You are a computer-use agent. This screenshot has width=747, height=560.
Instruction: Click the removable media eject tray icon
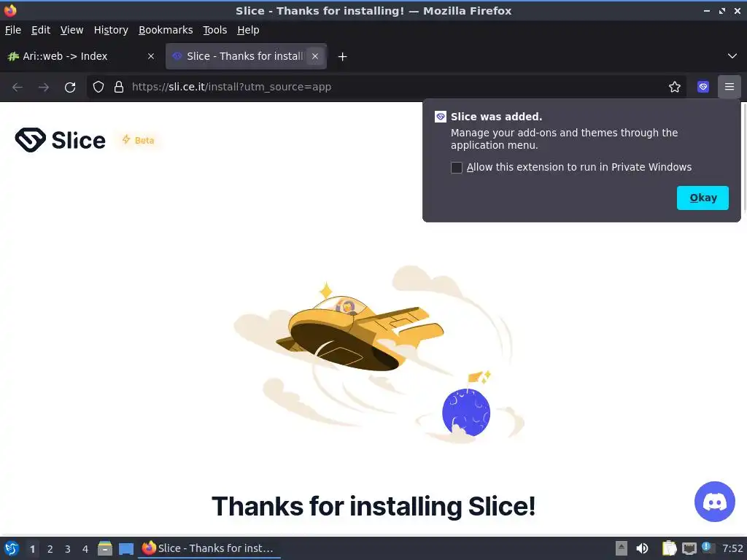[x=622, y=548]
